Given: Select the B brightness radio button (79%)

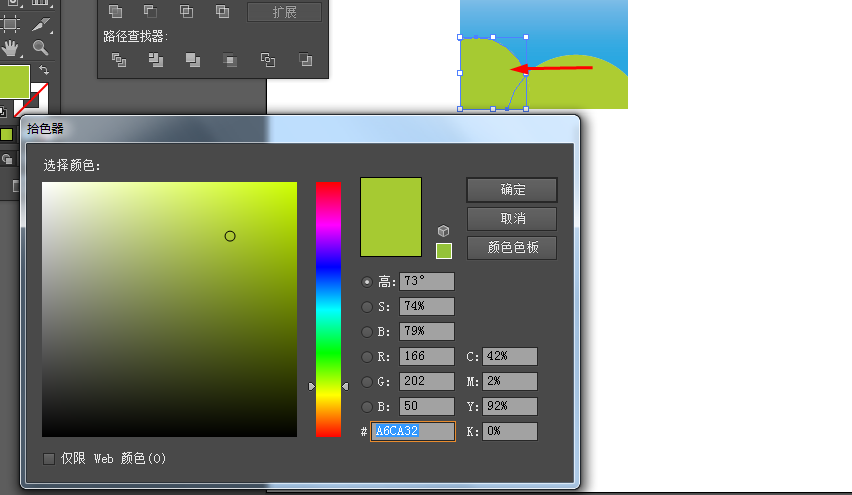Looking at the screenshot, I should coord(367,331).
